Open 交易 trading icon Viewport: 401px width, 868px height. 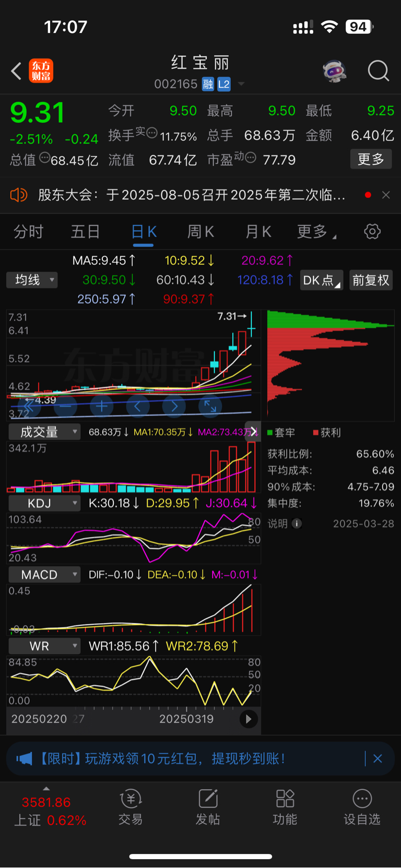131,807
